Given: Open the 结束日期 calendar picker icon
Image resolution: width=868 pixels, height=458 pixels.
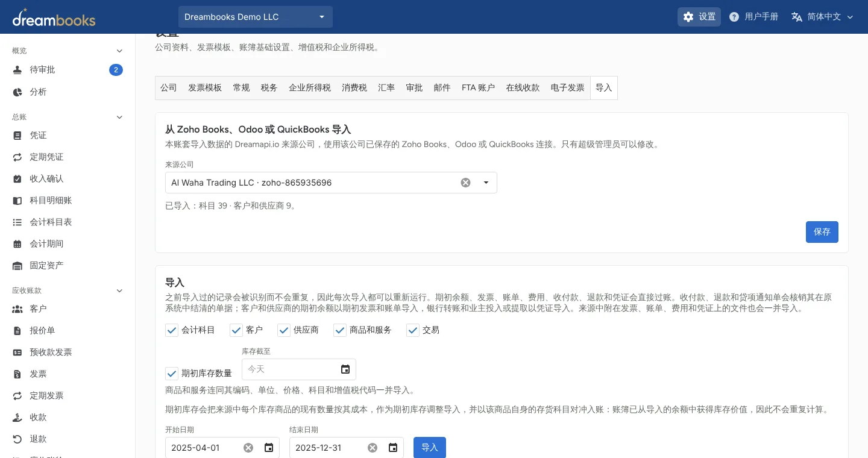Looking at the screenshot, I should (x=393, y=448).
